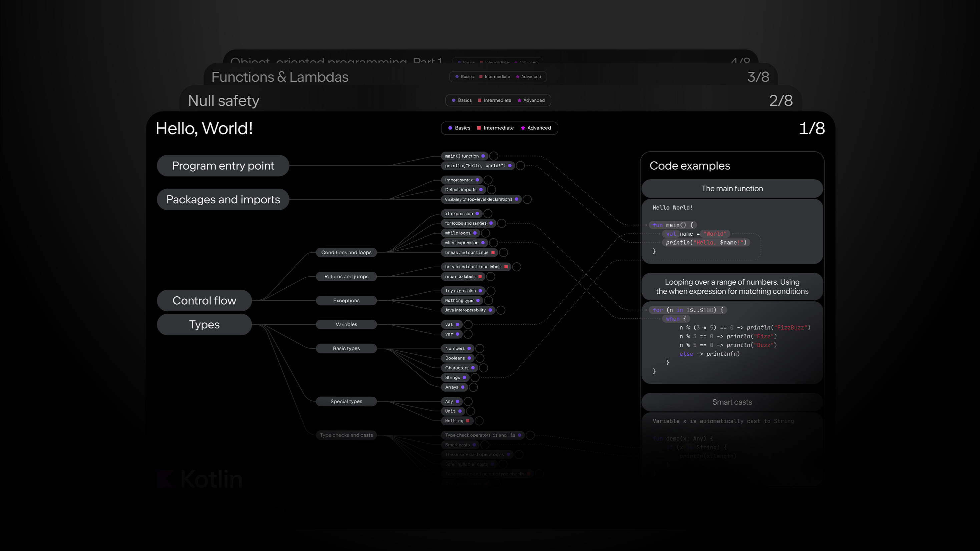Click the red square on the break and continue pill
The height and width of the screenshot is (551, 980).
tap(493, 252)
